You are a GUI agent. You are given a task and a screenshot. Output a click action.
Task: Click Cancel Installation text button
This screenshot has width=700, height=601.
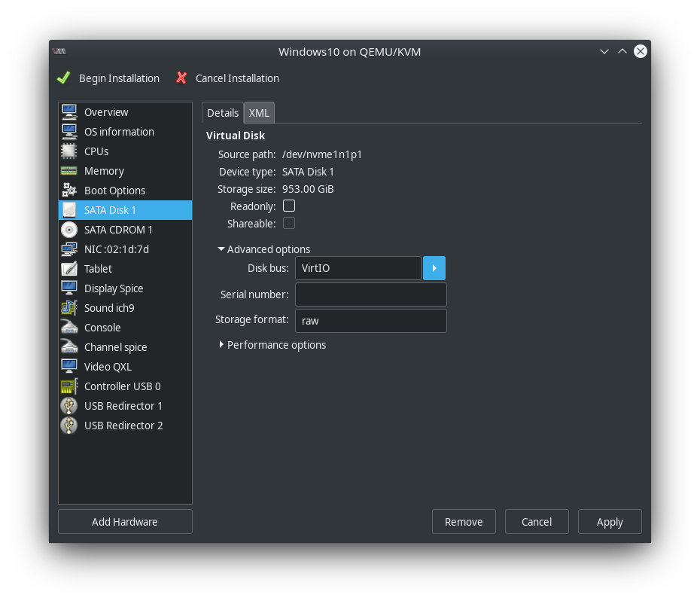(237, 78)
